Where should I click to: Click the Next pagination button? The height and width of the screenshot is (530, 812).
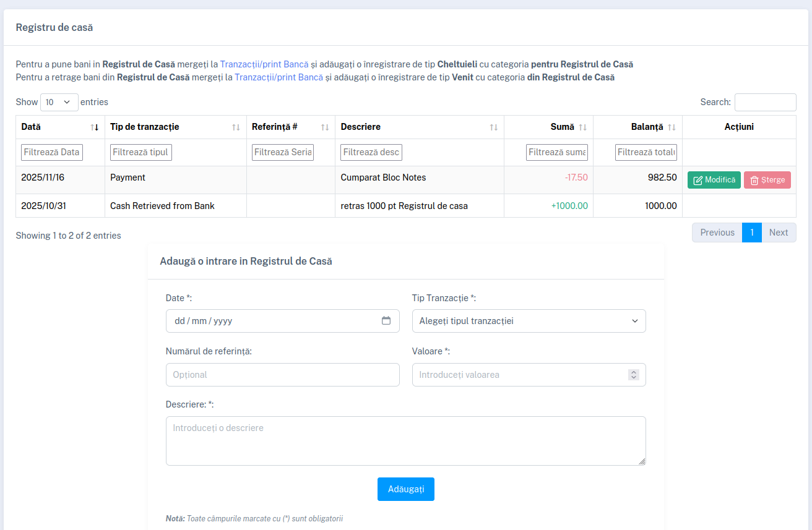tap(778, 233)
